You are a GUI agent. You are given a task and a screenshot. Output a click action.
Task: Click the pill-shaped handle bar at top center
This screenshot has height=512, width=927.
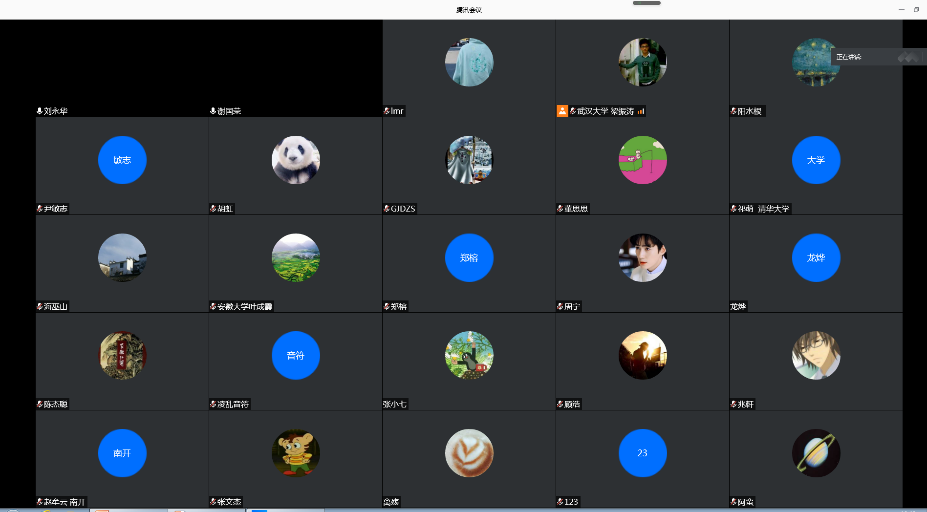tap(647, 3)
